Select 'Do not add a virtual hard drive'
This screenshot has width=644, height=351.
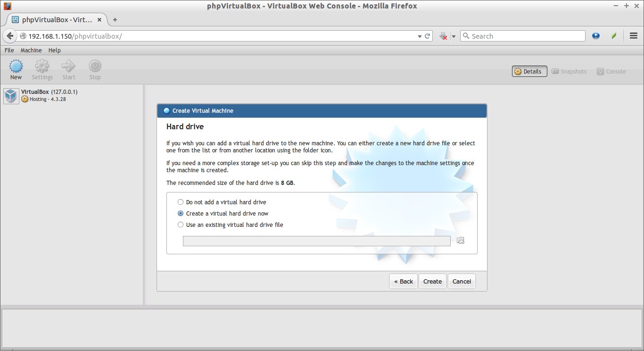[x=181, y=202]
